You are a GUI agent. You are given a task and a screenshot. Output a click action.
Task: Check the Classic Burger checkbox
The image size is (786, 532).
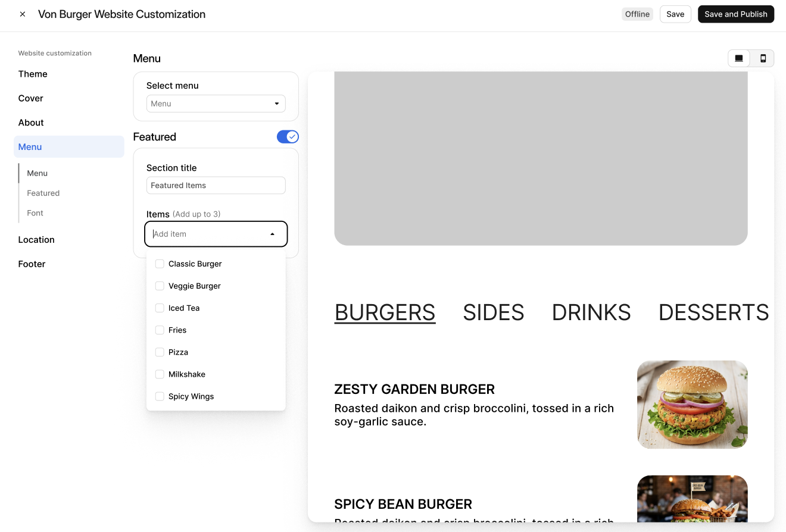pos(160,264)
